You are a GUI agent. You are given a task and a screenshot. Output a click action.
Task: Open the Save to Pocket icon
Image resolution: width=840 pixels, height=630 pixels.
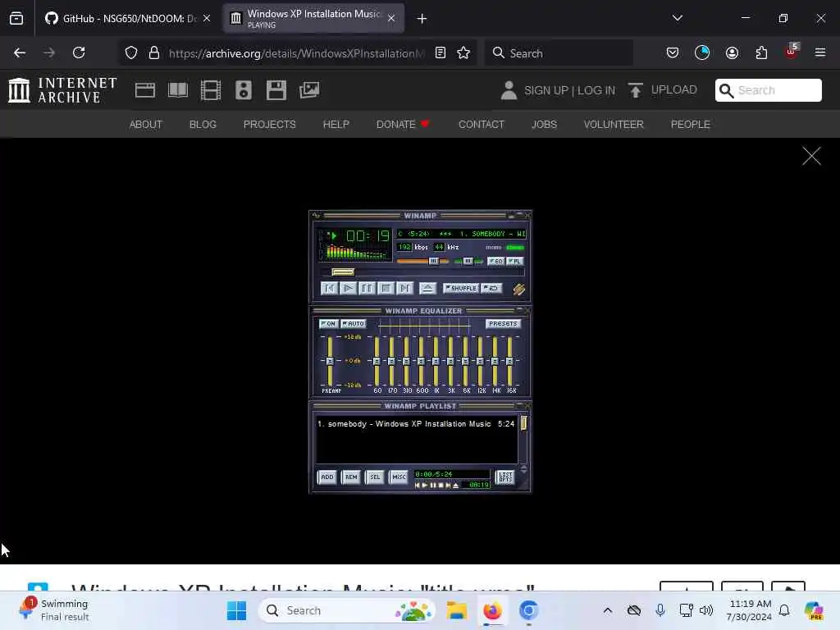673,52
